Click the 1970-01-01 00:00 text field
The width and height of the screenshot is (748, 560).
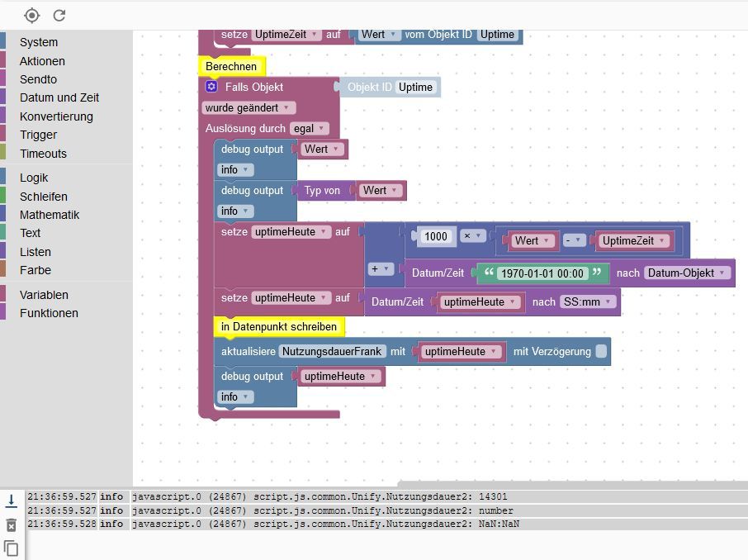[542, 273]
